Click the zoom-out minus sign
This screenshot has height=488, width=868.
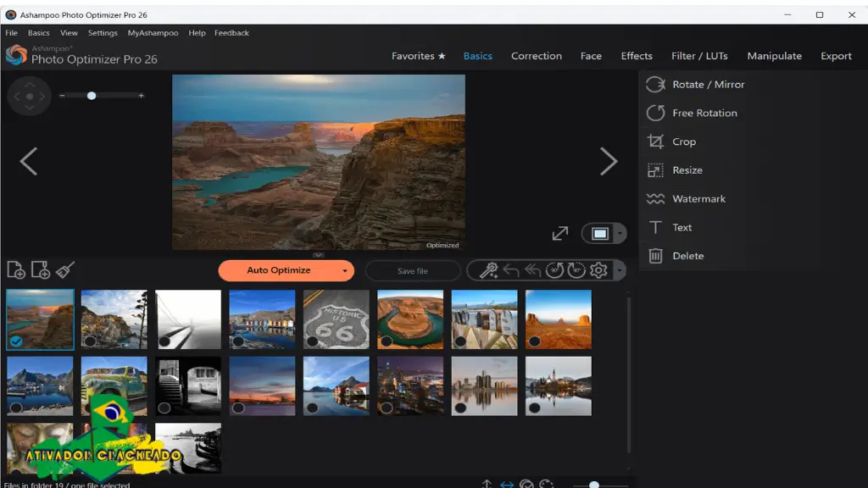pos(62,96)
